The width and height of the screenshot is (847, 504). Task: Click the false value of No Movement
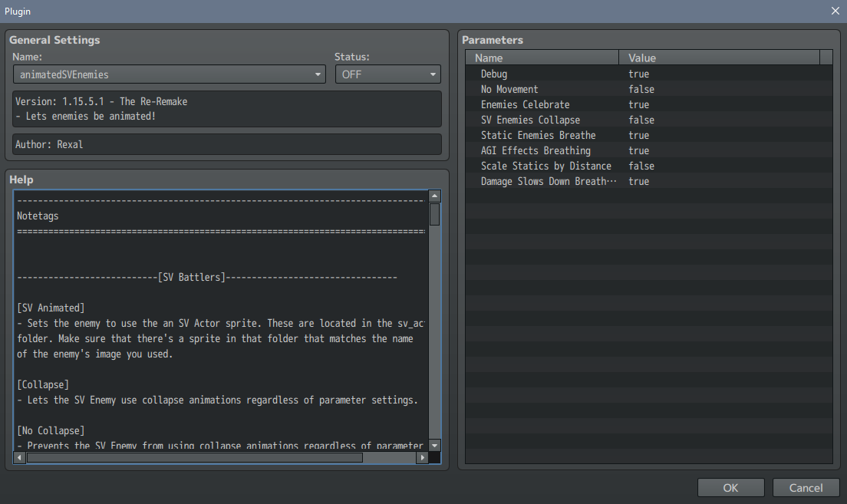pyautogui.click(x=641, y=89)
